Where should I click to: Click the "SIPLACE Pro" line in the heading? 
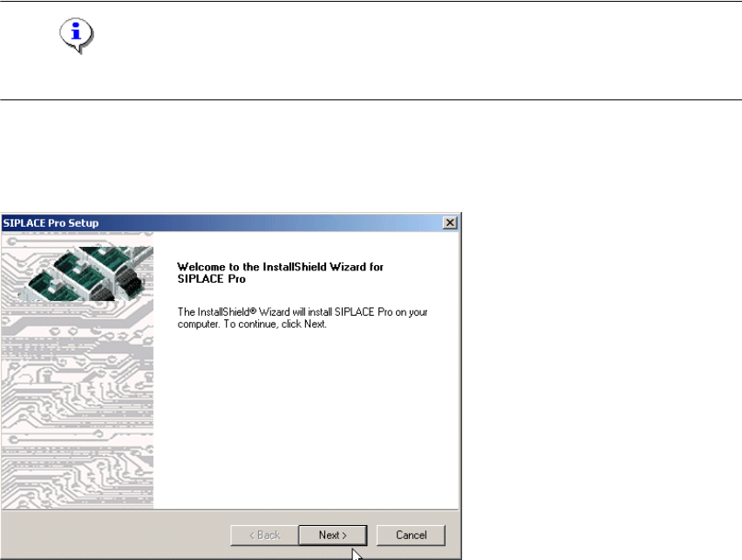tap(212, 279)
